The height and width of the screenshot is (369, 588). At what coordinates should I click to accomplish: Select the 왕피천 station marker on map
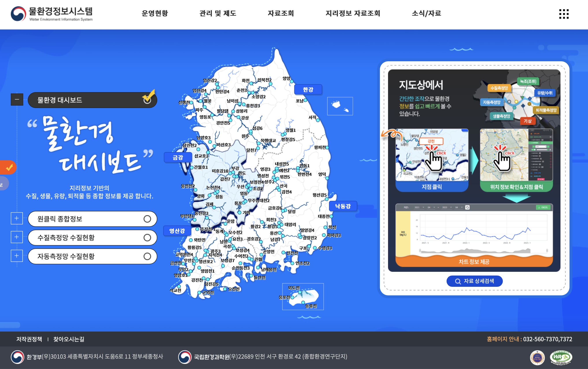click(x=327, y=147)
